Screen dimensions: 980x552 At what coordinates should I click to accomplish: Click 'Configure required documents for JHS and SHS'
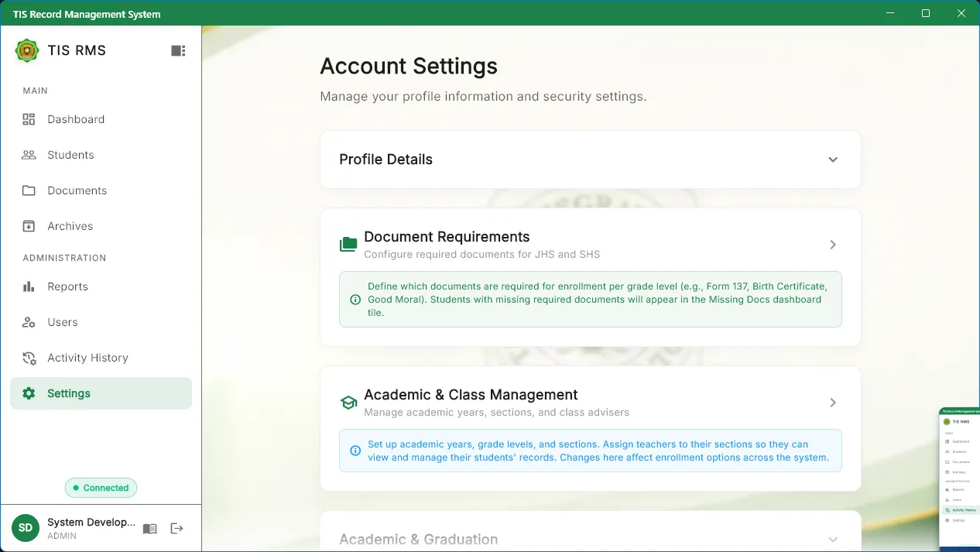[x=481, y=254]
